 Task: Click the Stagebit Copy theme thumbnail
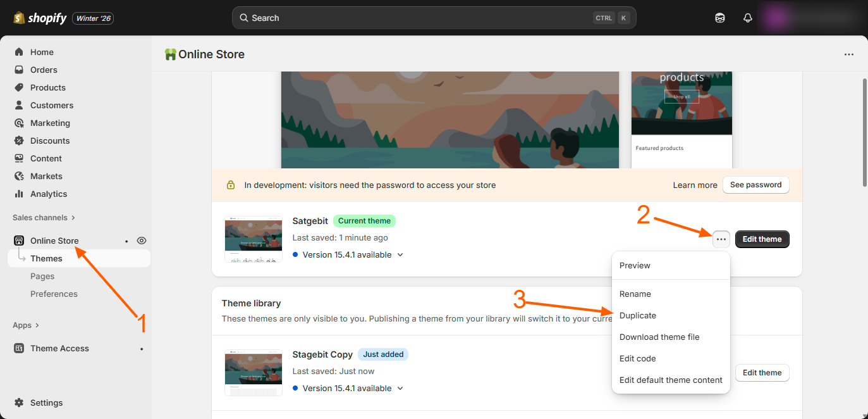pos(254,373)
